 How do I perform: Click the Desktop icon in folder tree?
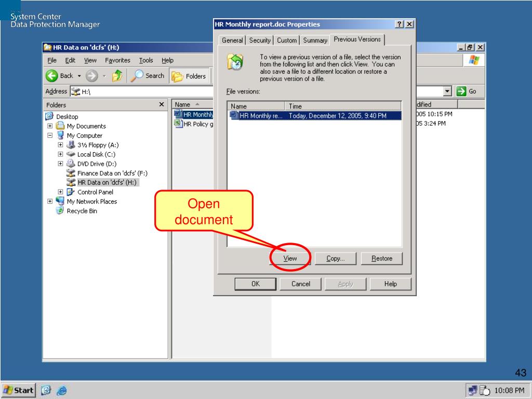[49, 116]
